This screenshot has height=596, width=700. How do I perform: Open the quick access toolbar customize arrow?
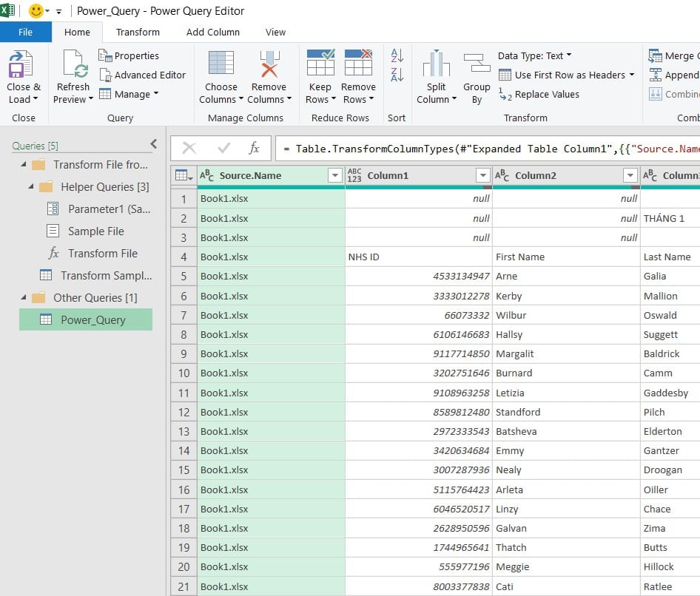(58, 12)
